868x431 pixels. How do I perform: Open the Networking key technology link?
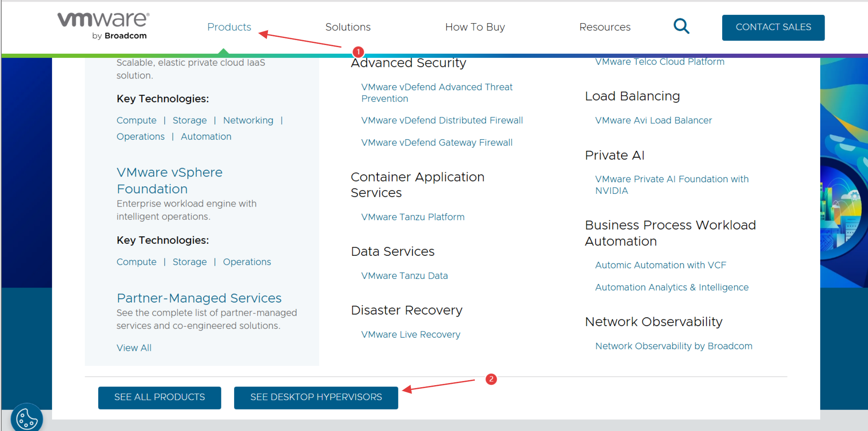[248, 120]
